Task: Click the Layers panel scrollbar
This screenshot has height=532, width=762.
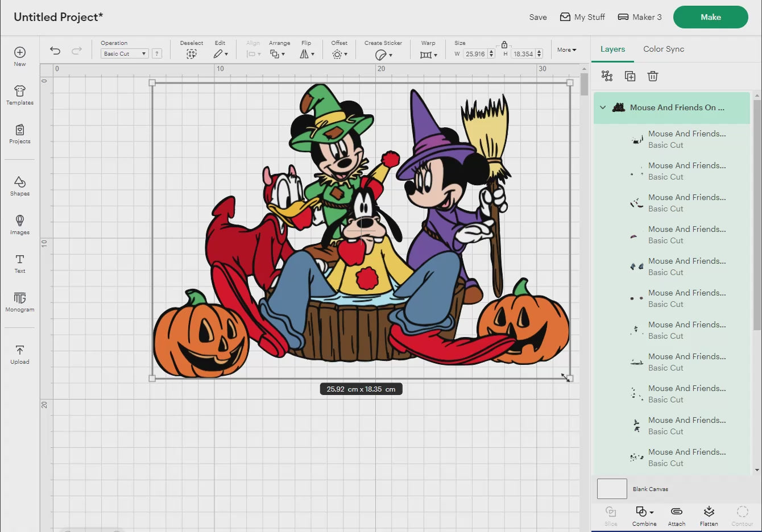Action: tap(757, 215)
